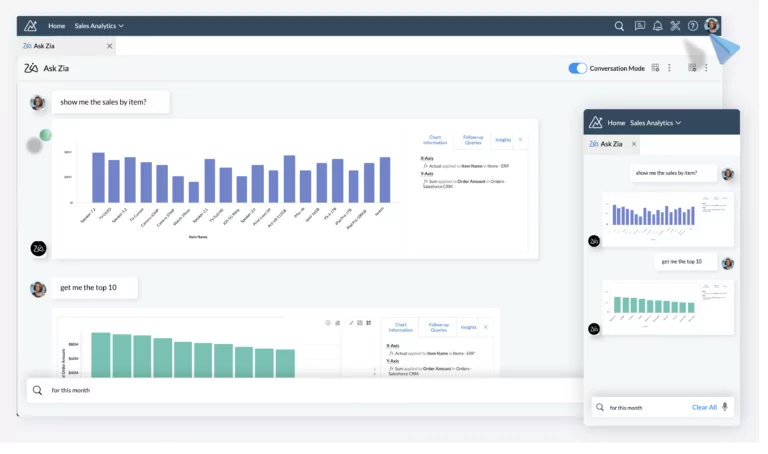Click search magnifier in main query bar
Screen dimensions: 768x454
[37, 390]
